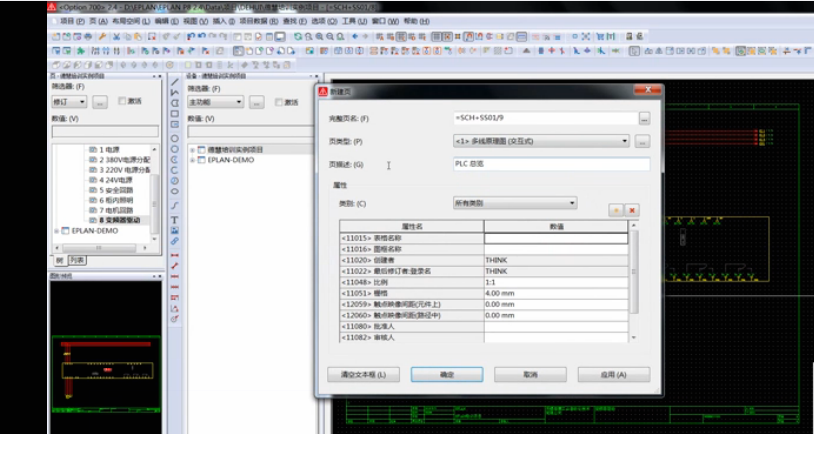Viewport: 814px width, 457px height.
Task: Click the 确定 button
Action: click(x=447, y=374)
